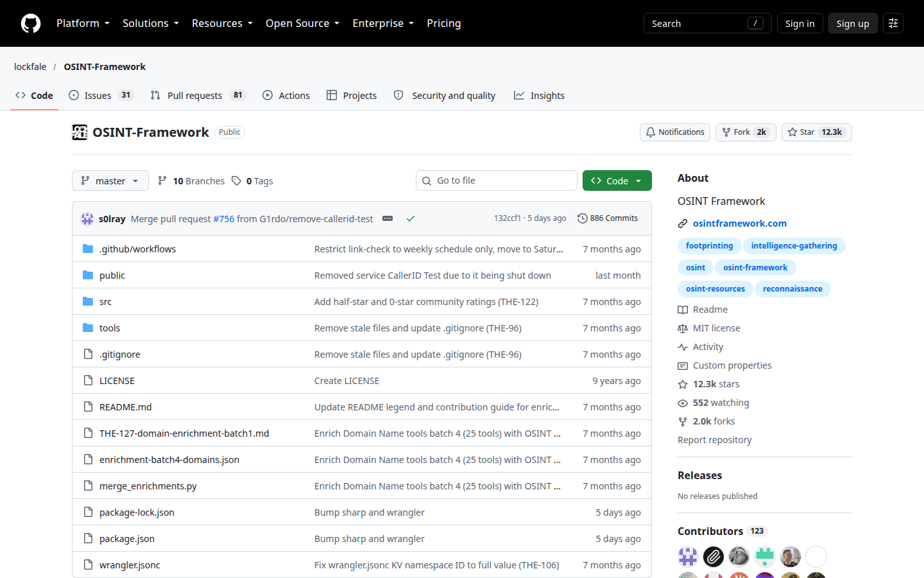Image resolution: width=924 pixels, height=578 pixels.
Task: Switch to the Issues tab
Action: click(101, 95)
